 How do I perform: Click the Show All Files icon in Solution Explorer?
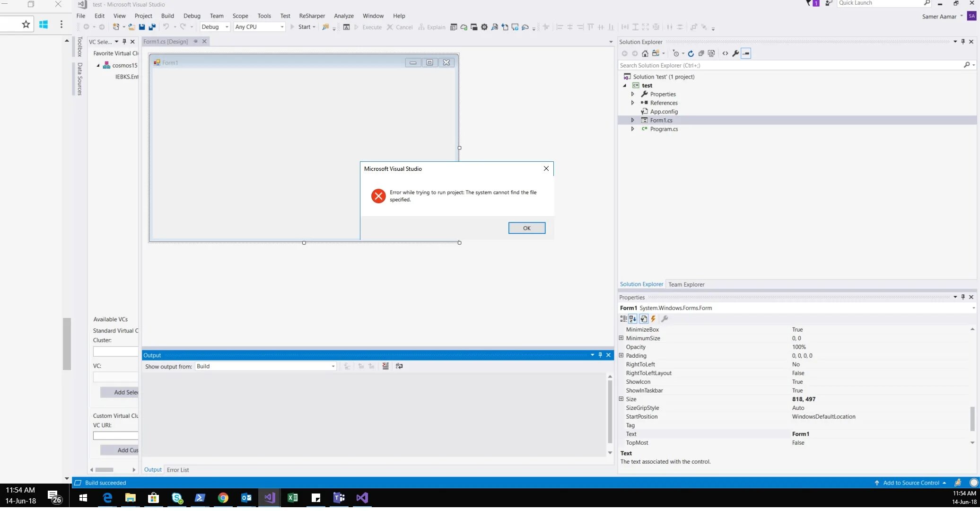point(711,53)
